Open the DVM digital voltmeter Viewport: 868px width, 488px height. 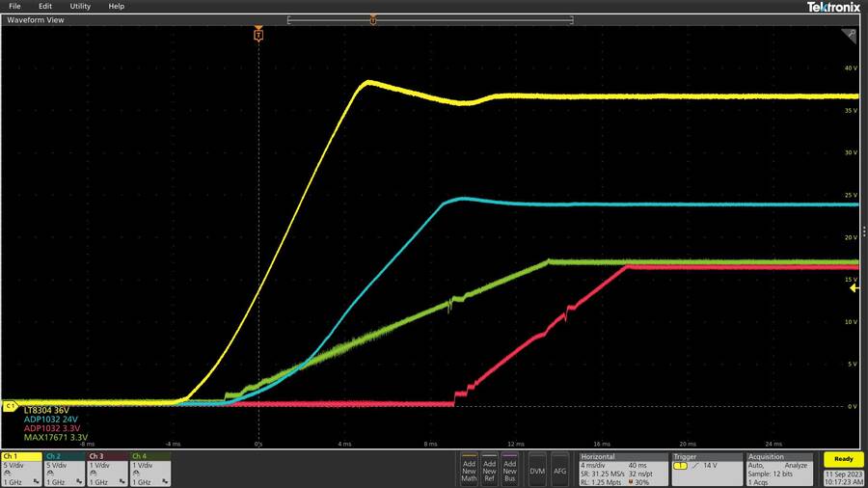(537, 470)
